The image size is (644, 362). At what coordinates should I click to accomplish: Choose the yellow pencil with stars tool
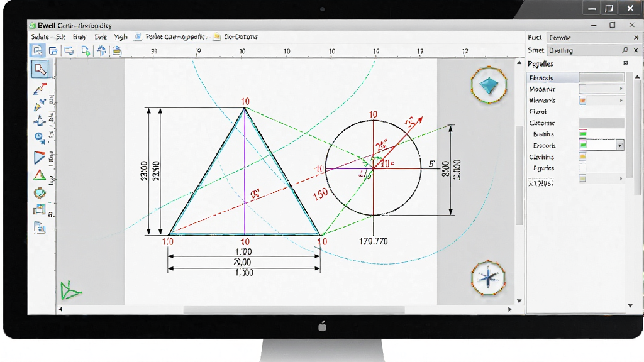pyautogui.click(x=40, y=105)
